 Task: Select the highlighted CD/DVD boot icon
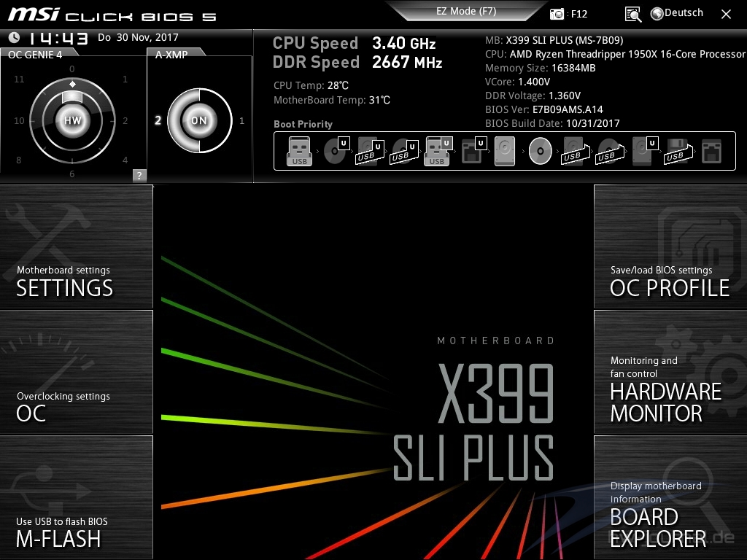(541, 152)
